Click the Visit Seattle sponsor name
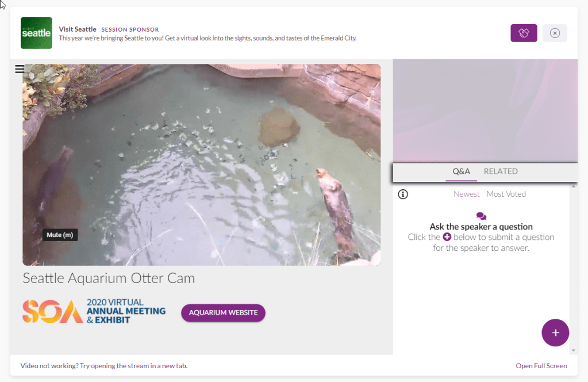588x382 pixels. point(78,29)
